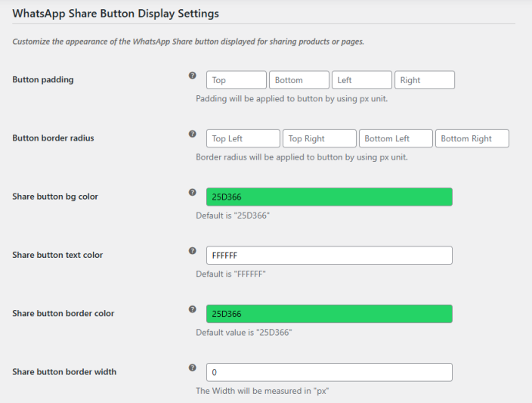Image resolution: width=532 pixels, height=403 pixels.
Task: Click help icon for Share button text color
Action: pyautogui.click(x=193, y=250)
